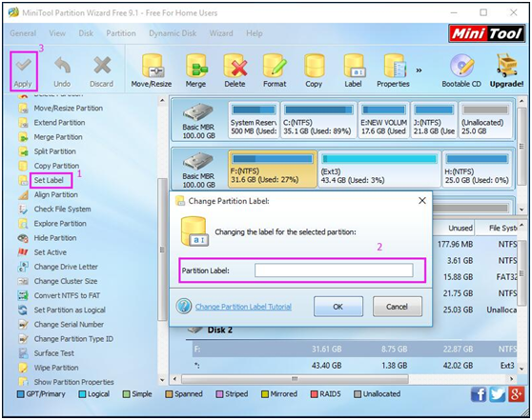
Task: Open the Twitter share icon
Action: (x=498, y=394)
